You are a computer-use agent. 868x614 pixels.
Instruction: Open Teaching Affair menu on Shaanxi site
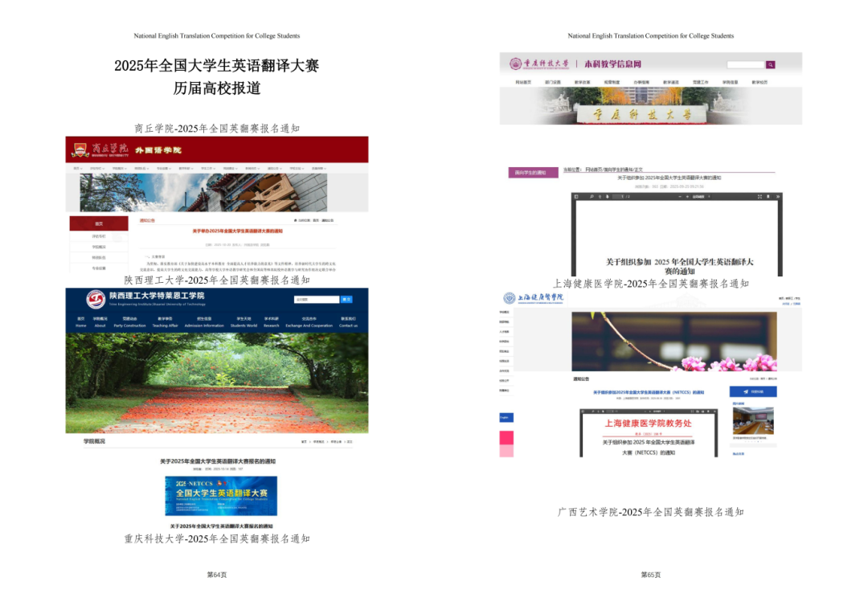pyautogui.click(x=165, y=322)
